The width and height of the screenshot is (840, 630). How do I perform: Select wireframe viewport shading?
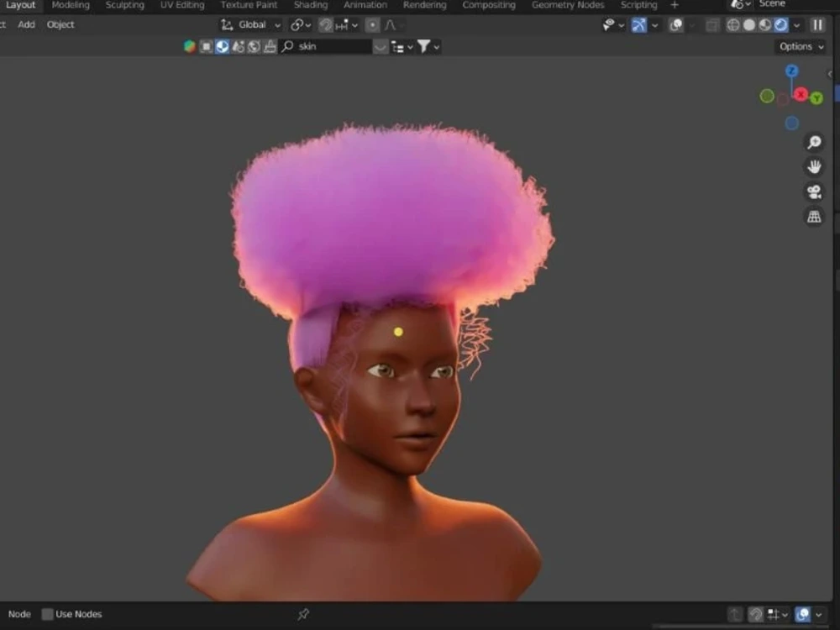pos(732,24)
